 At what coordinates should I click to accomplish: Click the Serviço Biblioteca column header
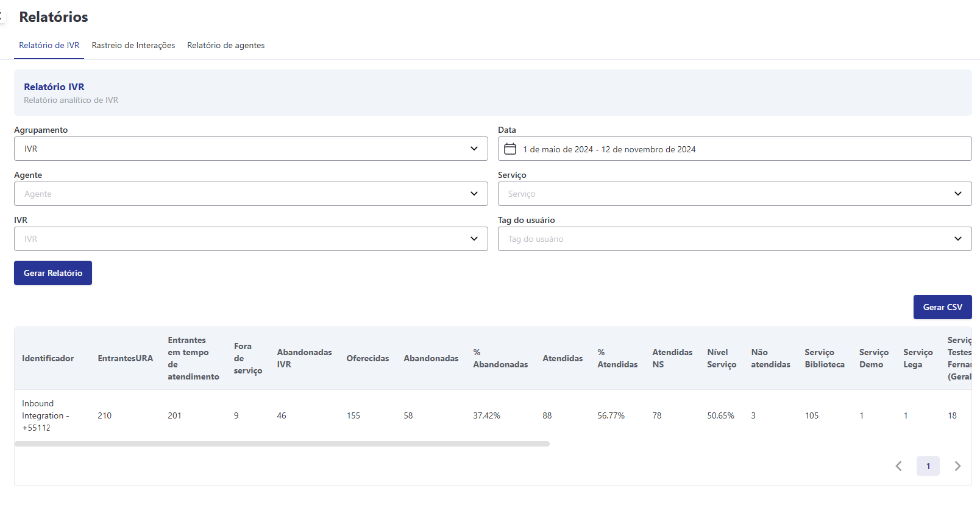pyautogui.click(x=825, y=358)
